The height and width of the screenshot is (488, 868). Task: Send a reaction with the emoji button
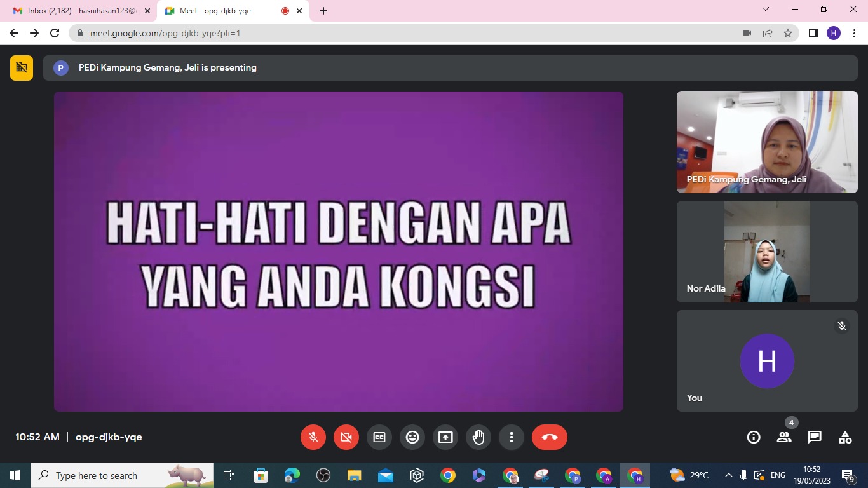pyautogui.click(x=412, y=437)
